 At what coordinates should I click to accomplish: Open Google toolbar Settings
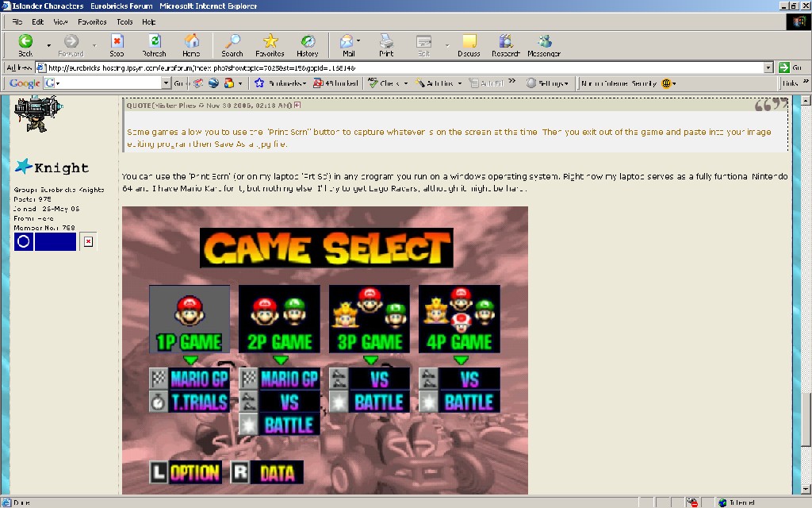(547, 83)
